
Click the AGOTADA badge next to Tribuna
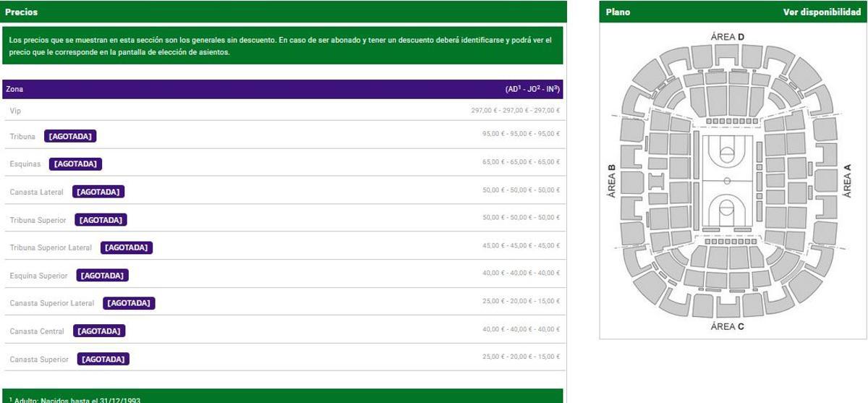pos(70,136)
